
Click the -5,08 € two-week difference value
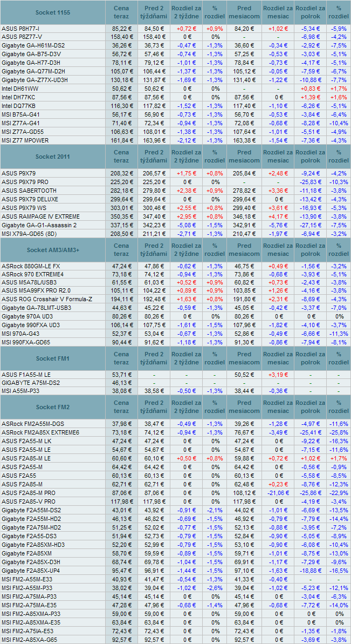coord(187,225)
